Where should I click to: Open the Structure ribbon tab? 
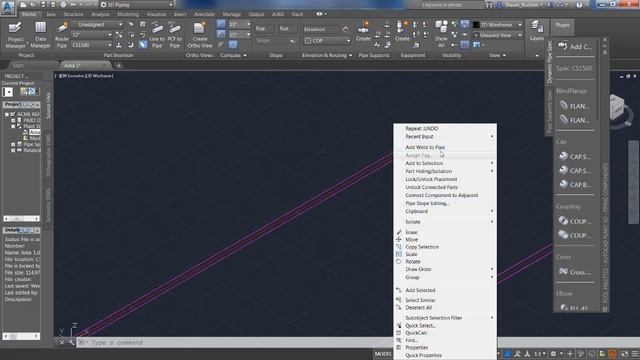[x=73, y=14]
